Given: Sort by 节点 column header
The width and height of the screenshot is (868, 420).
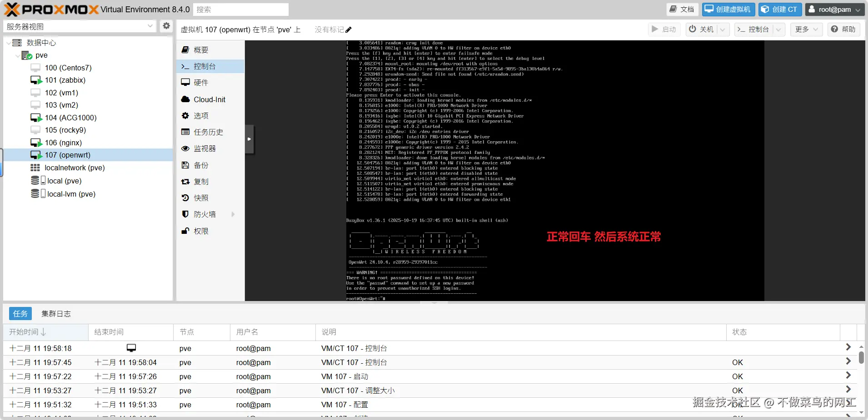Looking at the screenshot, I should [x=202, y=332].
